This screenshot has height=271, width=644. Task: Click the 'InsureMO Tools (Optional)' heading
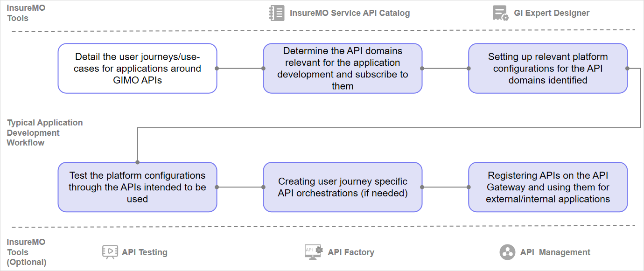click(27, 252)
